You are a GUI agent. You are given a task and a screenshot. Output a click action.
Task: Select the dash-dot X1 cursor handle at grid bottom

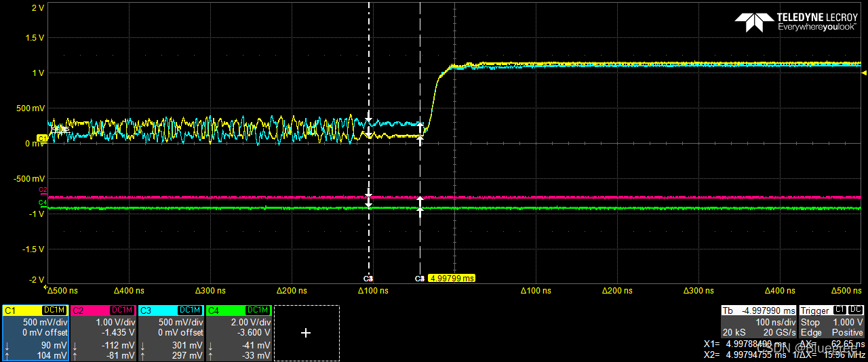point(368,279)
